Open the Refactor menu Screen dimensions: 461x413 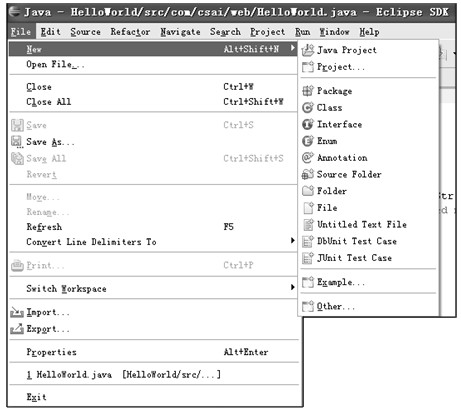coord(130,32)
